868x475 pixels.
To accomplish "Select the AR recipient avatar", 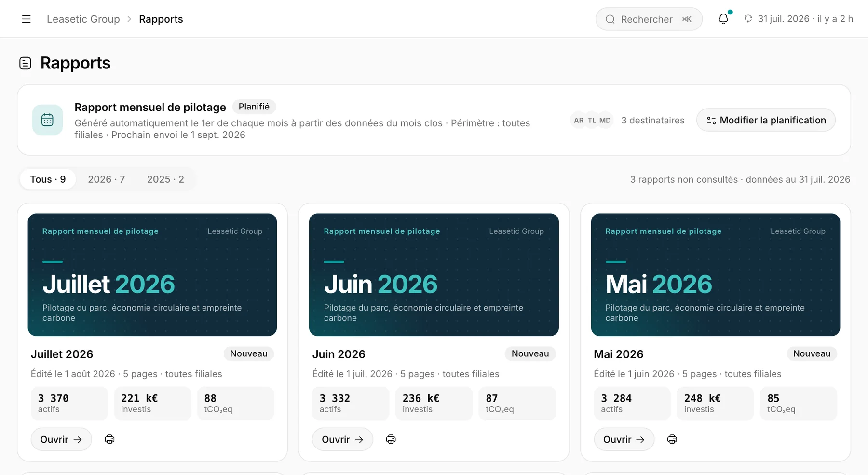I will [579, 121].
